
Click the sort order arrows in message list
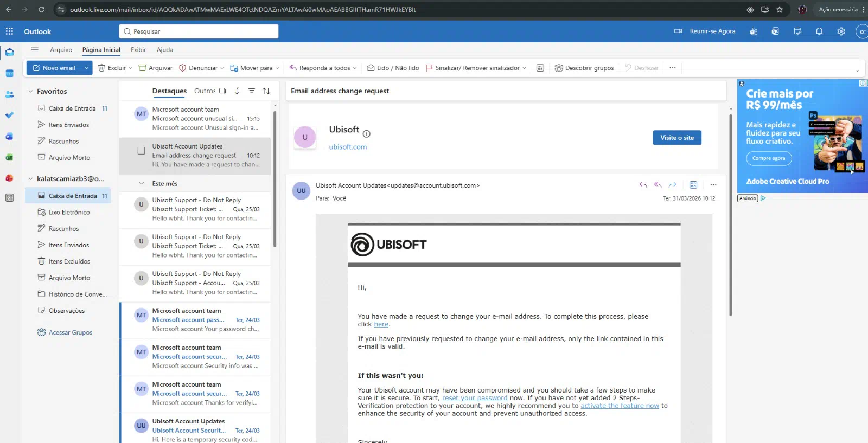click(x=266, y=91)
